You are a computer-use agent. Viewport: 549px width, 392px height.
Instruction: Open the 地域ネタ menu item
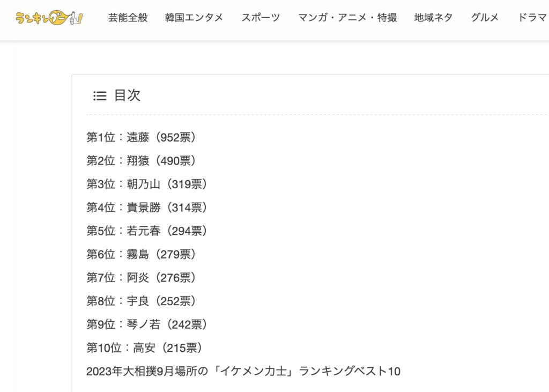(433, 18)
